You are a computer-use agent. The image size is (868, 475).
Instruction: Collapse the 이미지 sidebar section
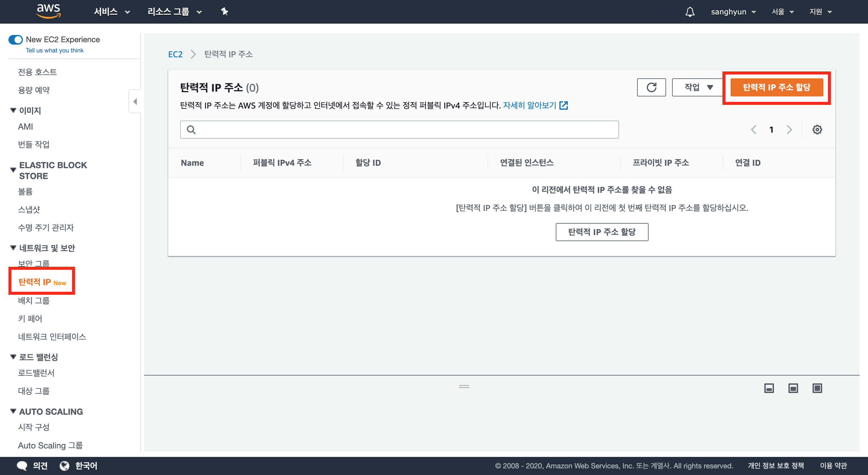pyautogui.click(x=13, y=110)
